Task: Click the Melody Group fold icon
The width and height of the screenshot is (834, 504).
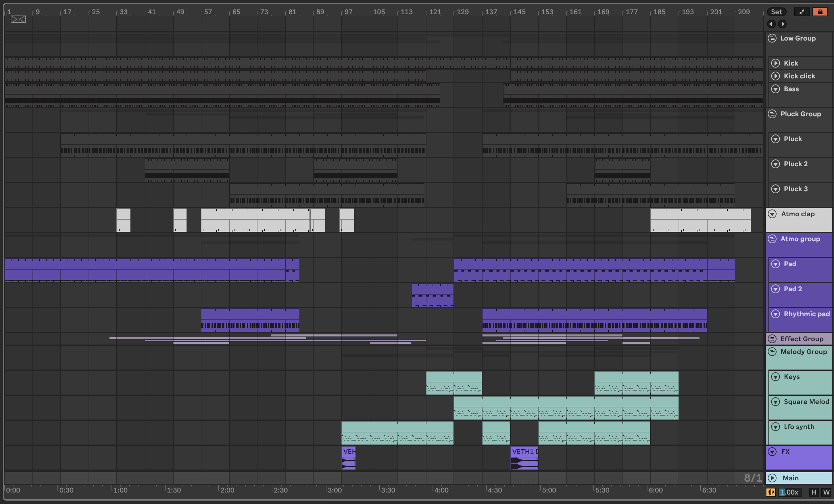Action: tap(772, 352)
